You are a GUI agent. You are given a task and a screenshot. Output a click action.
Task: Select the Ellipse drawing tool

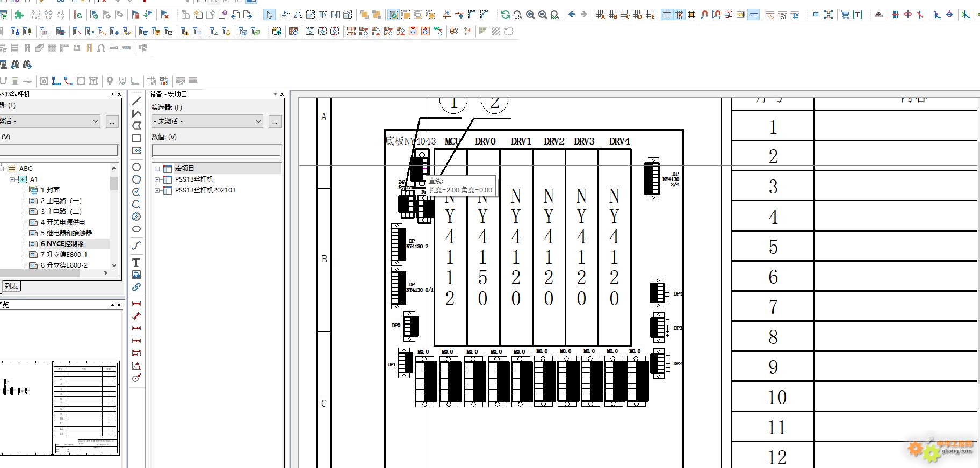point(136,229)
